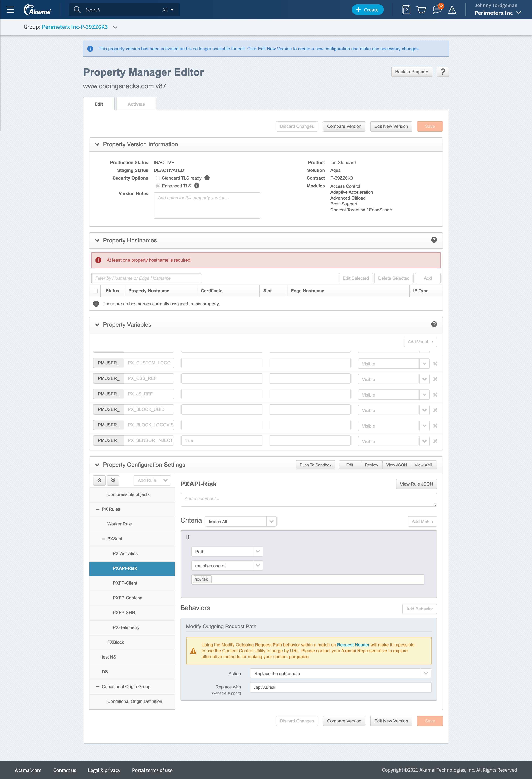Collapse all rules with double-up arrow
This screenshot has height=779, width=532.
coord(100,480)
